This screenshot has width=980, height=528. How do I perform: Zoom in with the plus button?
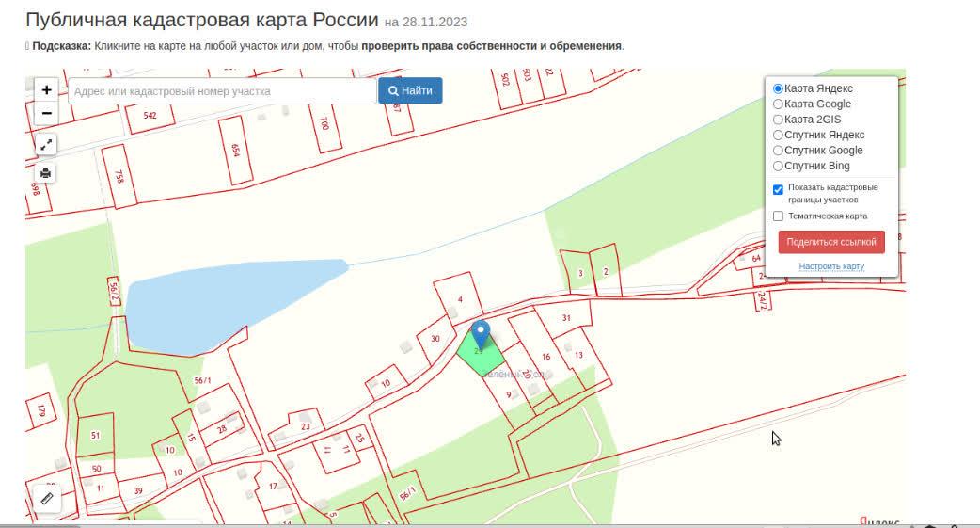[46, 90]
